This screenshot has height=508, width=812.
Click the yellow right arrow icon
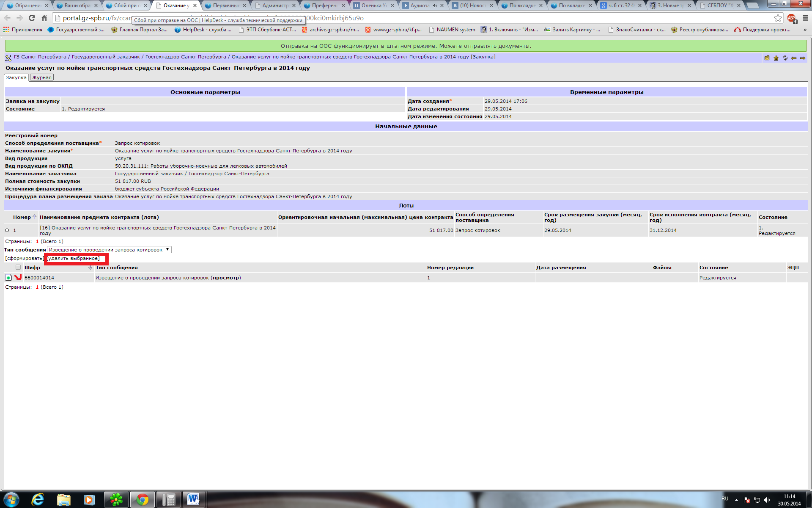tap(803, 58)
